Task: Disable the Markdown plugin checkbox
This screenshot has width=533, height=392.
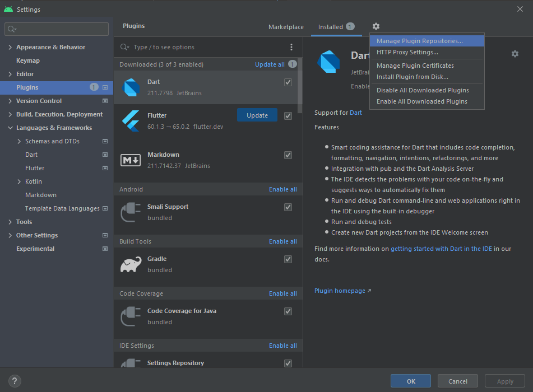Action: pos(288,155)
